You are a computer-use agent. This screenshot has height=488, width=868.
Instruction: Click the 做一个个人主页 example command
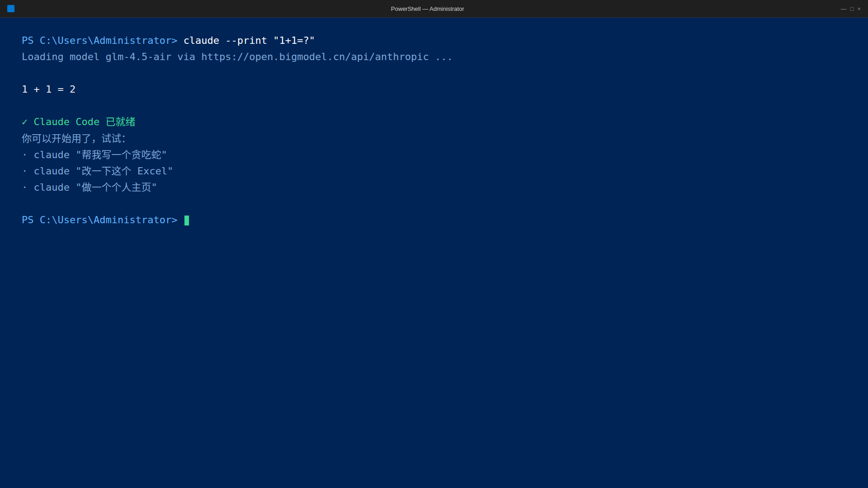[95, 188]
